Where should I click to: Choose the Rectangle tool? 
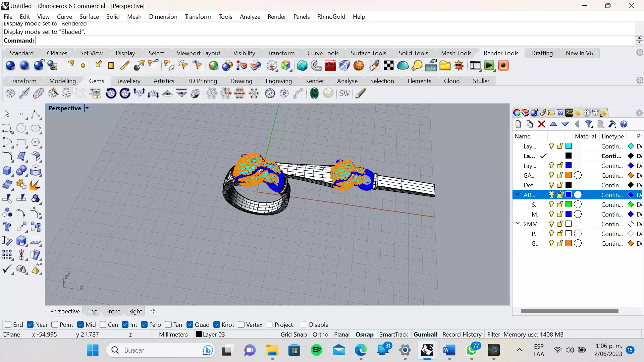click(21, 142)
